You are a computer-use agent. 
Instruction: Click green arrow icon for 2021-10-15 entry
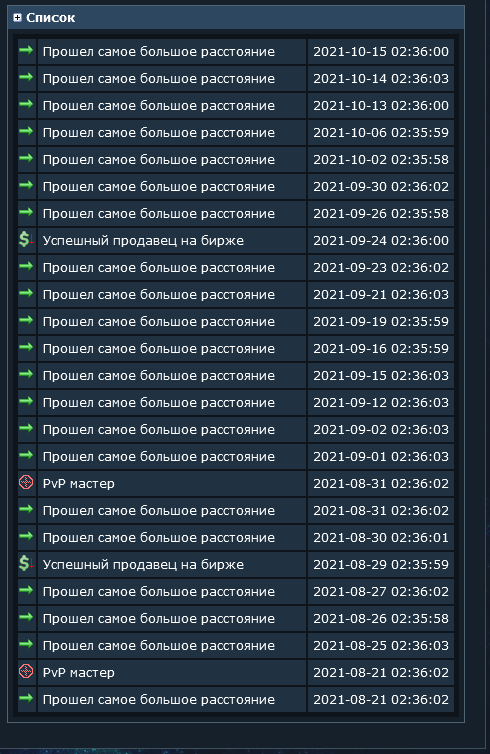26,50
